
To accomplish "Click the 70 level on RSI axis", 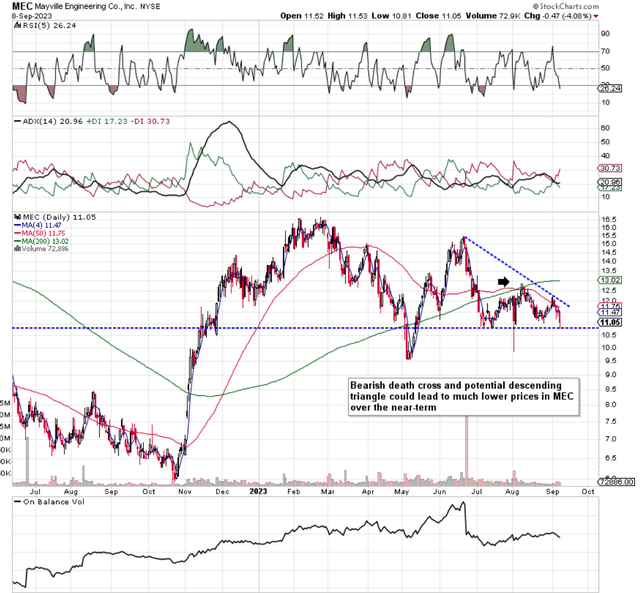I will pos(605,51).
